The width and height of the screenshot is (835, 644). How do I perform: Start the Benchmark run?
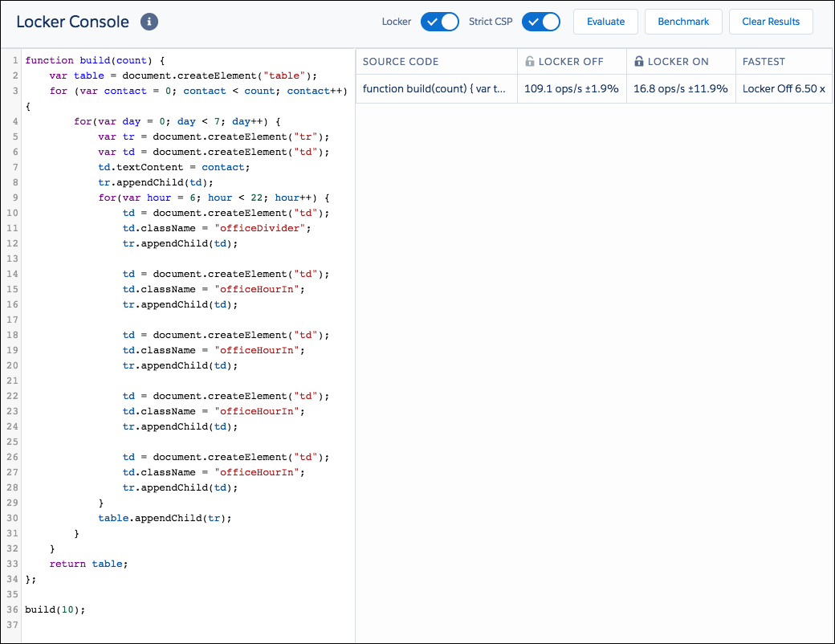(x=683, y=22)
